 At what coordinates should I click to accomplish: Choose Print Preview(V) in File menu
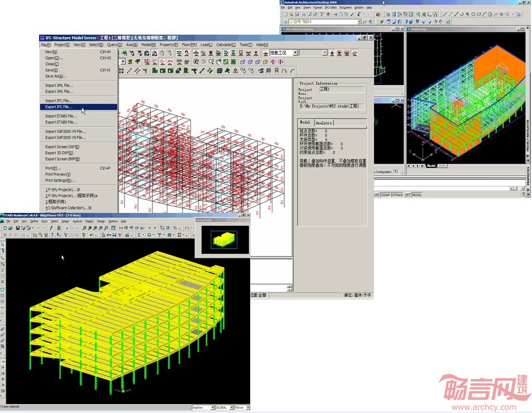(79, 174)
